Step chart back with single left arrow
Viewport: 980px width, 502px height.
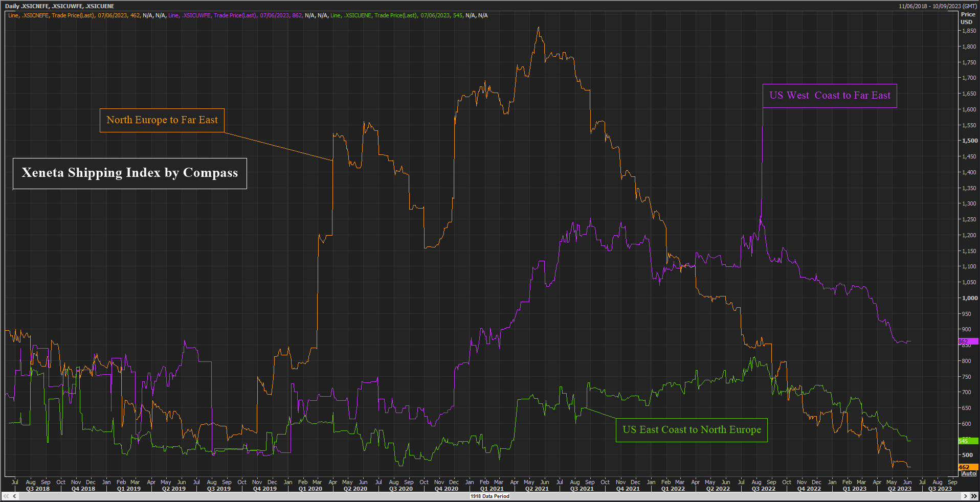pos(14,496)
